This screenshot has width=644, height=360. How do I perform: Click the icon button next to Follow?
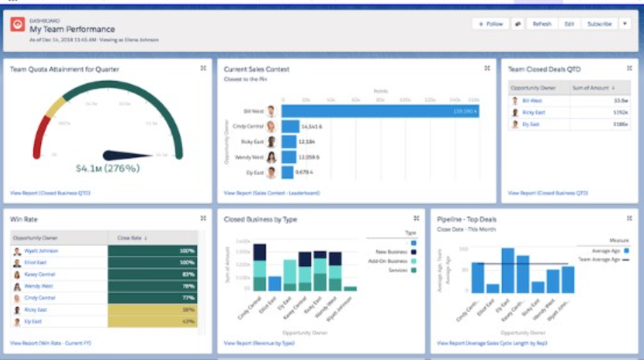(x=517, y=24)
